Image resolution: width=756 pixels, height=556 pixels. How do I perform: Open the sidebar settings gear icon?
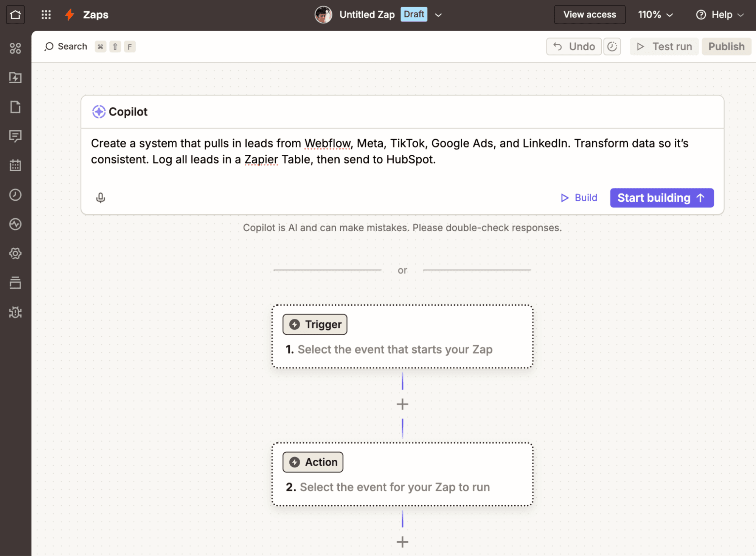(x=16, y=253)
